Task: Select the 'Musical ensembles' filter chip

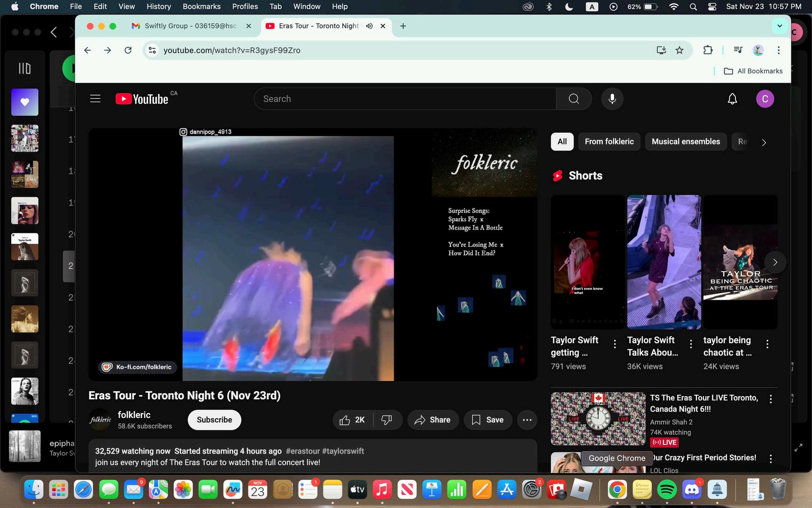Action: (x=686, y=142)
